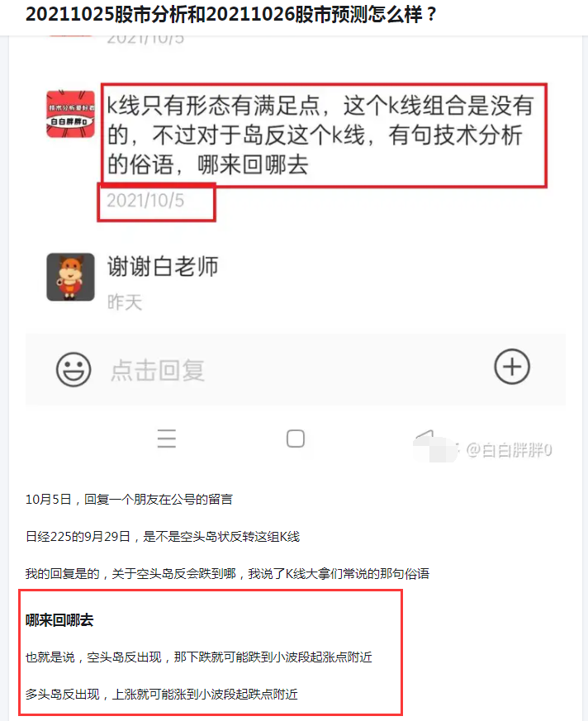
Task: Click the @白白胖胖0 watermark
Action: click(x=509, y=450)
